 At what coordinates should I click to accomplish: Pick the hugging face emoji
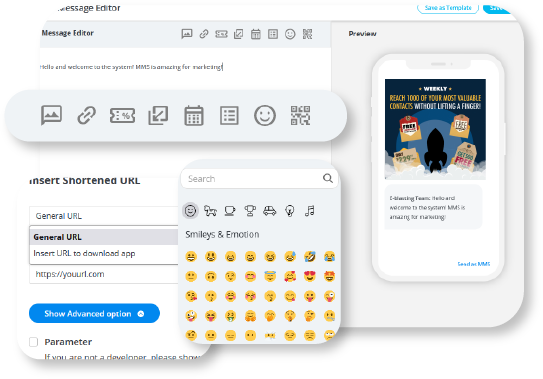(250, 316)
